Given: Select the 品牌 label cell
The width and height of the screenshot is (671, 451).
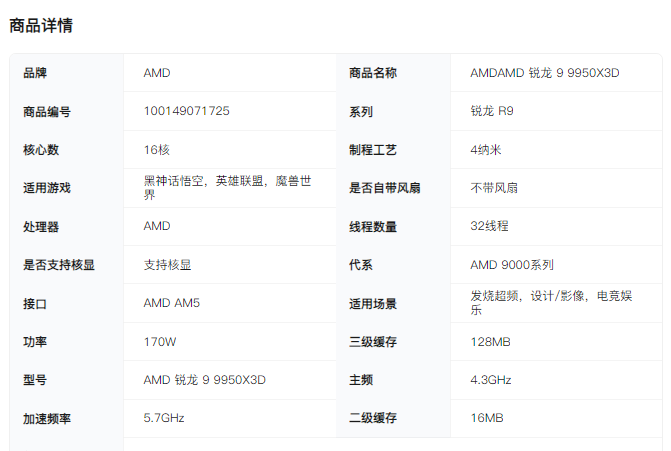Looking at the screenshot, I should click(35, 73).
